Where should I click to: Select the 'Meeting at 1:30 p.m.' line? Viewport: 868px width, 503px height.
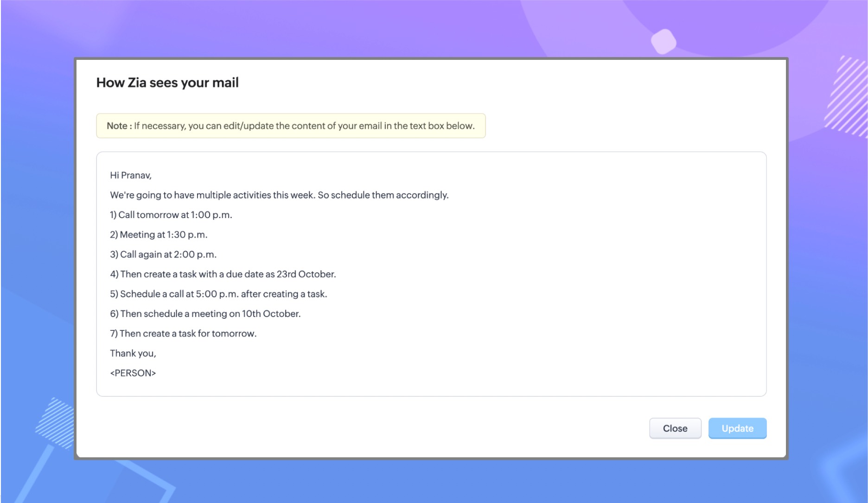[159, 235]
